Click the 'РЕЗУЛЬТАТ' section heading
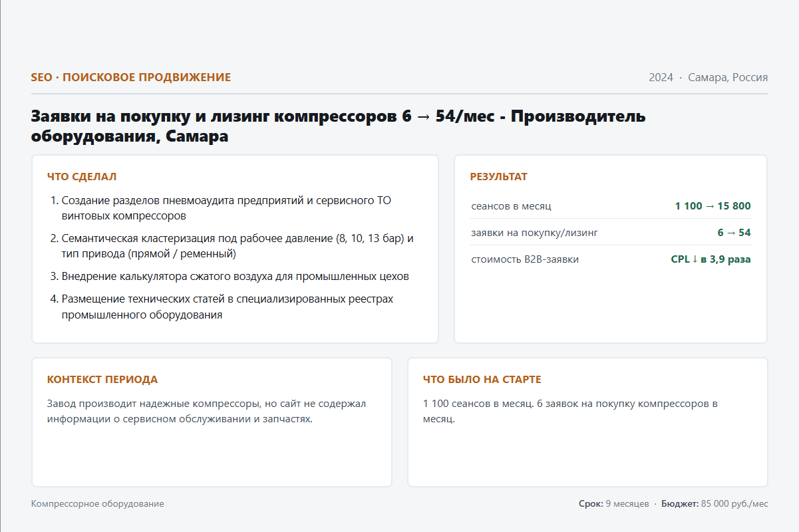Screen dimensions: 799x532 (498, 176)
